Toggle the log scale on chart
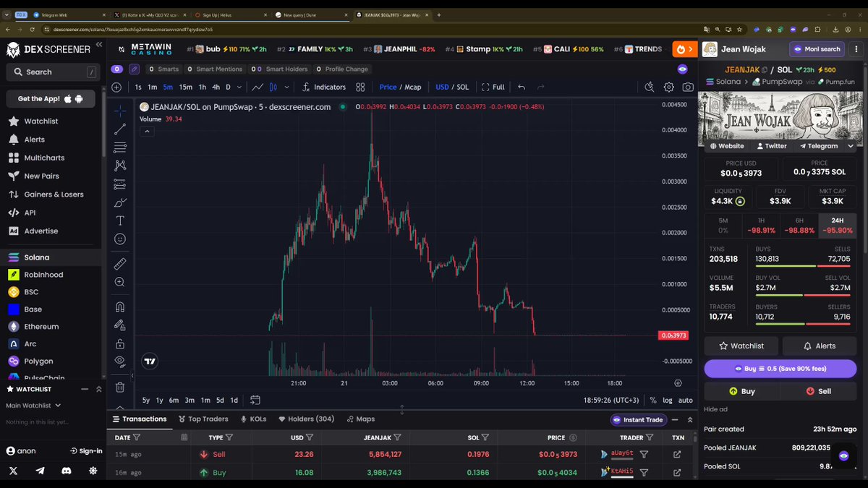868x488 pixels. coord(668,400)
